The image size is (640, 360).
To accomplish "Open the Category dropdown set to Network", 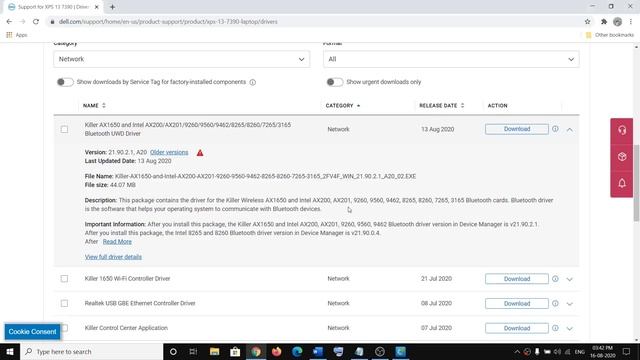I will tap(182, 59).
